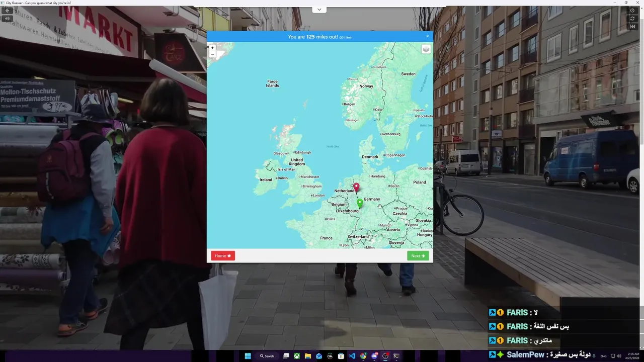The width and height of the screenshot is (644, 362).
Task: Click the 'Netherlands' label on the map
Action: pos(345,191)
